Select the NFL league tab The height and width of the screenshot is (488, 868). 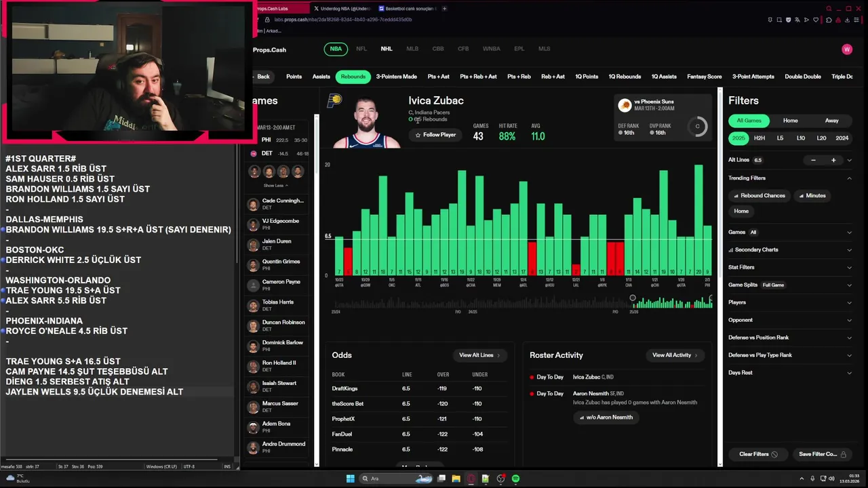coord(361,49)
